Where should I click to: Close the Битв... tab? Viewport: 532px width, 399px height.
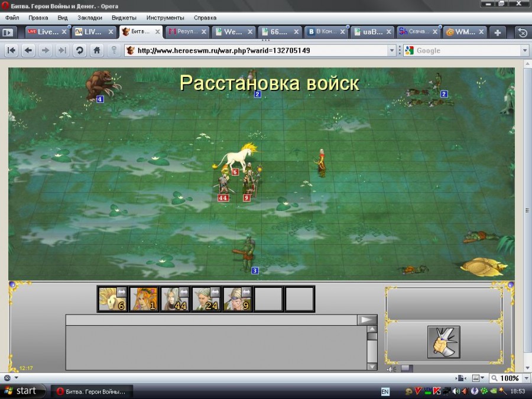[157, 31]
